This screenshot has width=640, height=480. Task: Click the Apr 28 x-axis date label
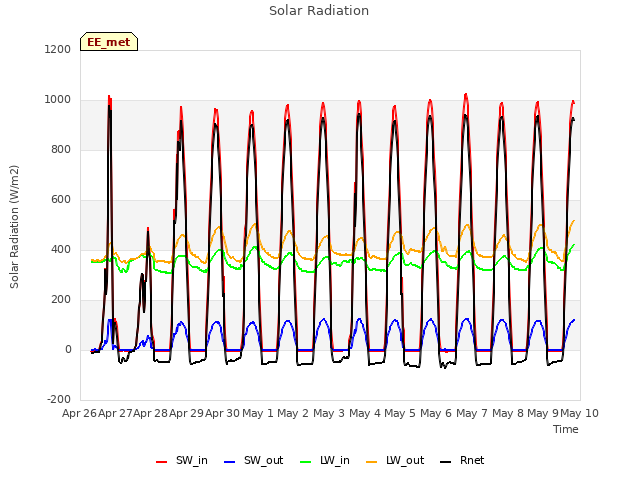point(151,413)
